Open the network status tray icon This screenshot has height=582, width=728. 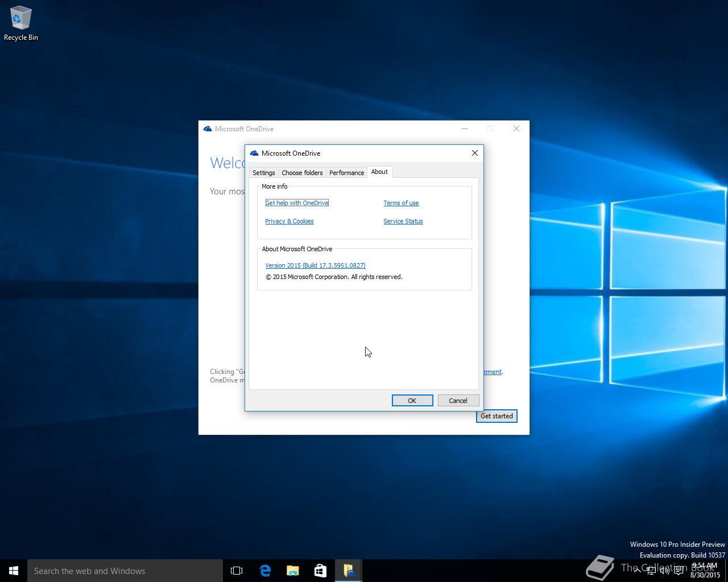pos(651,571)
